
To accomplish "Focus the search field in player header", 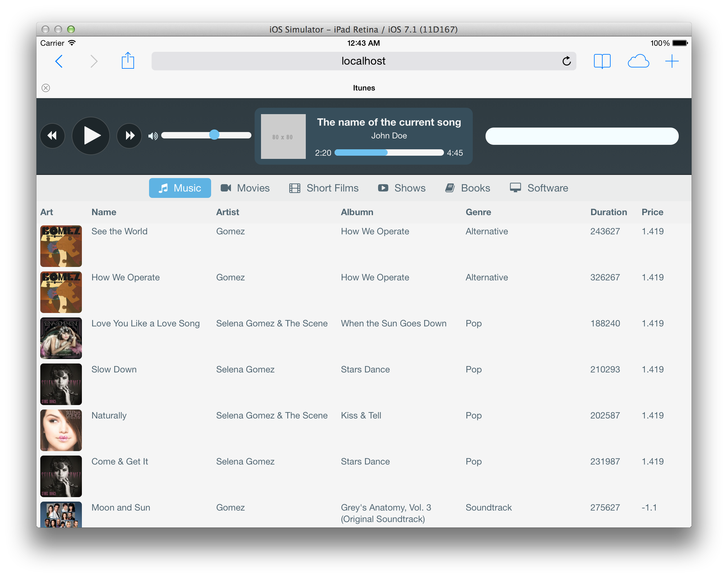I will coord(582,136).
